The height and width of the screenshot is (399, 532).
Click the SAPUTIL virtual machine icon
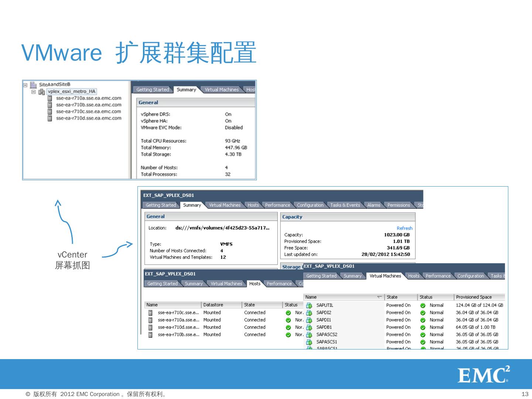309,305
